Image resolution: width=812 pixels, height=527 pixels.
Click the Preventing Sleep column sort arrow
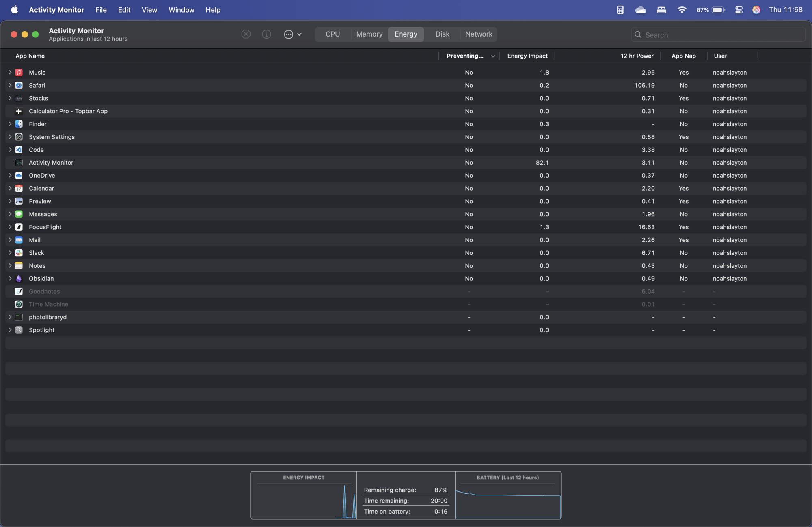[492, 56]
